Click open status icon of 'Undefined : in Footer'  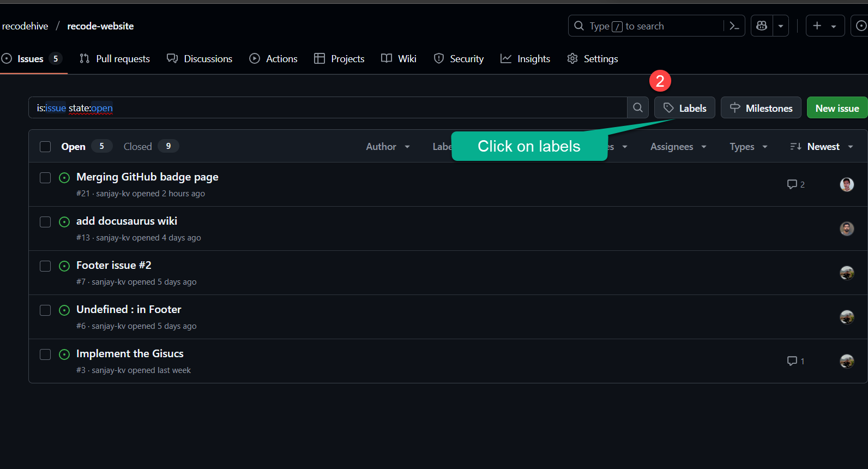[64, 310]
